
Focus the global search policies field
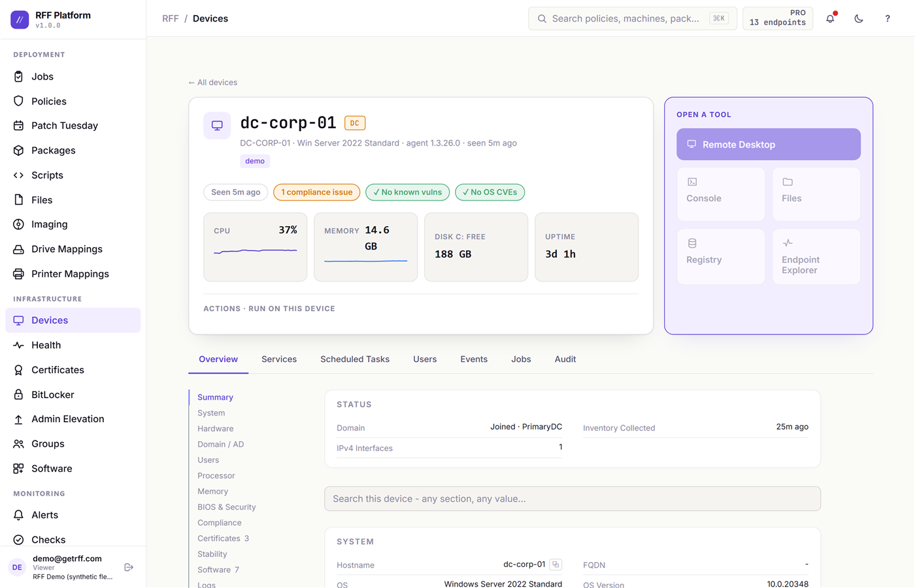[633, 18]
